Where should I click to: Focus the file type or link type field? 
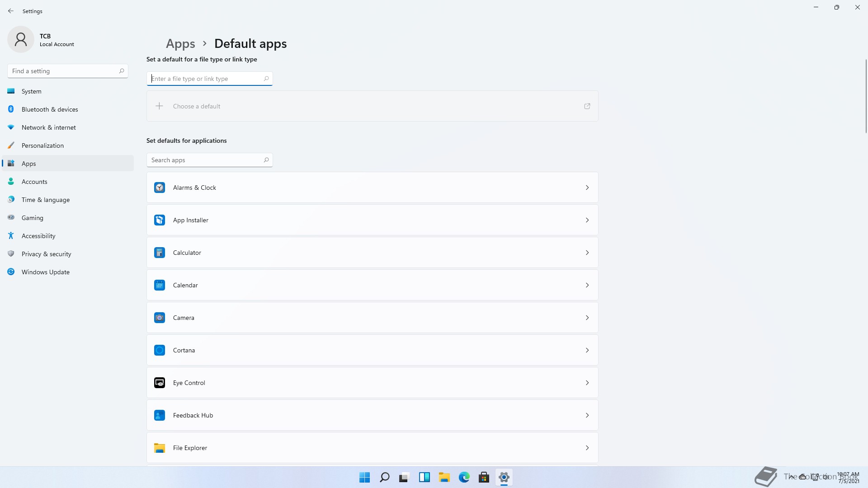pos(209,79)
